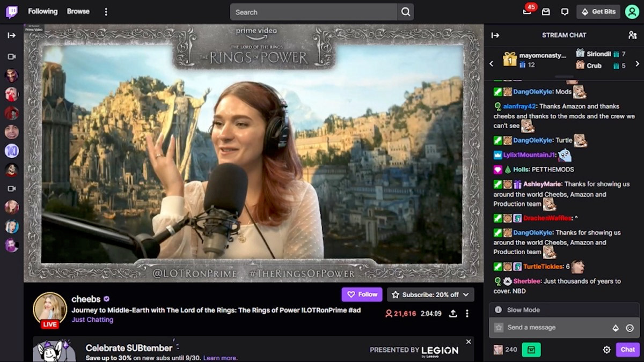This screenshot has width=644, height=362.
Task: Open the stream options three-dot menu
Action: [467, 314]
